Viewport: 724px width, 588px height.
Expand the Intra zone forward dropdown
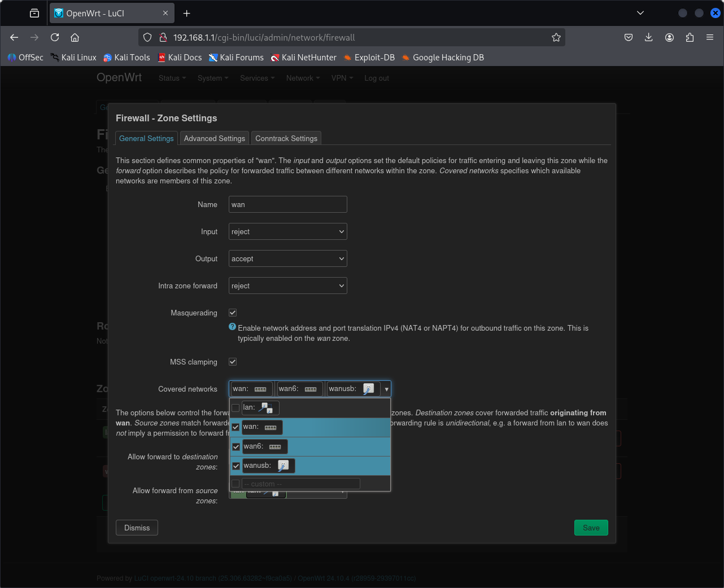point(287,286)
